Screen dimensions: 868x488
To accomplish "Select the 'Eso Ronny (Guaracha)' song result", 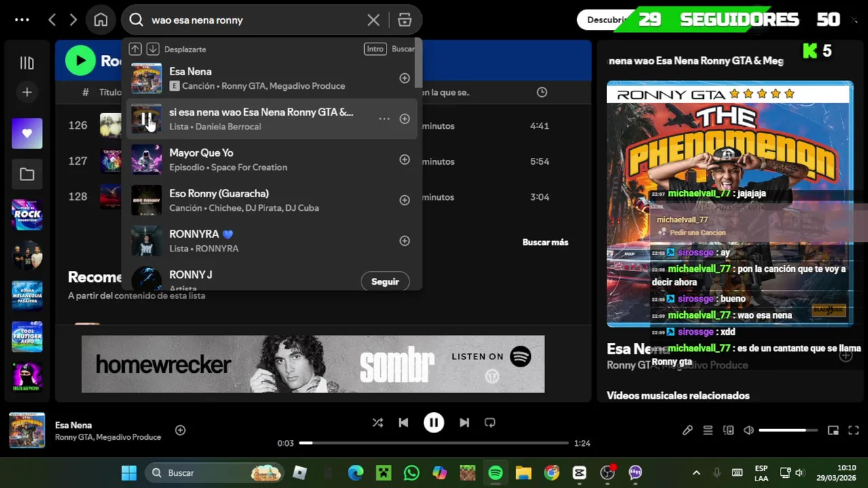I will click(271, 200).
